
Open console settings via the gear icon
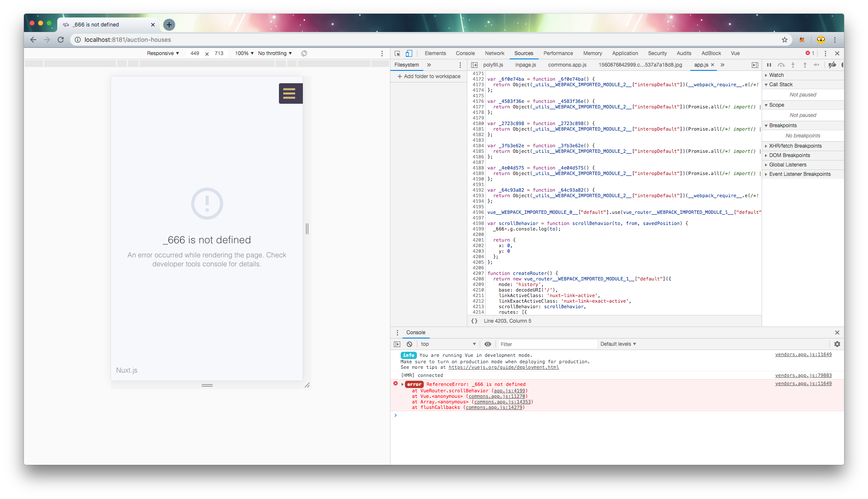point(837,344)
